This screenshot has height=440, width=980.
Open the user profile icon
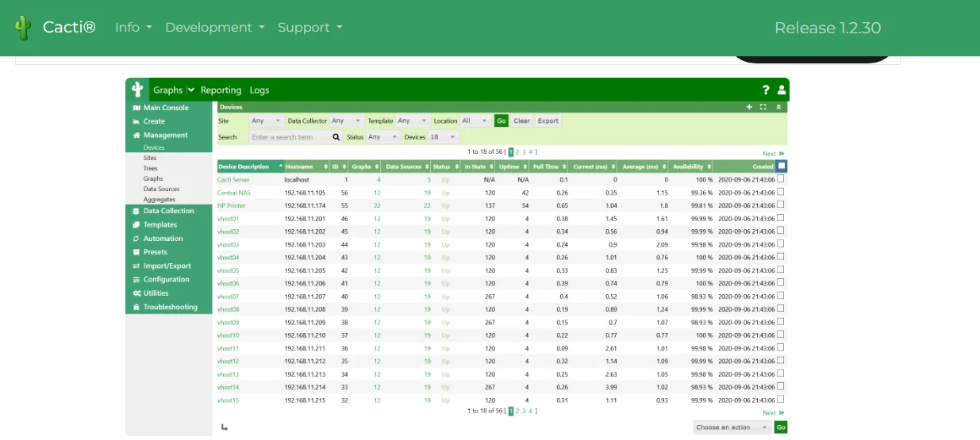[x=781, y=90]
